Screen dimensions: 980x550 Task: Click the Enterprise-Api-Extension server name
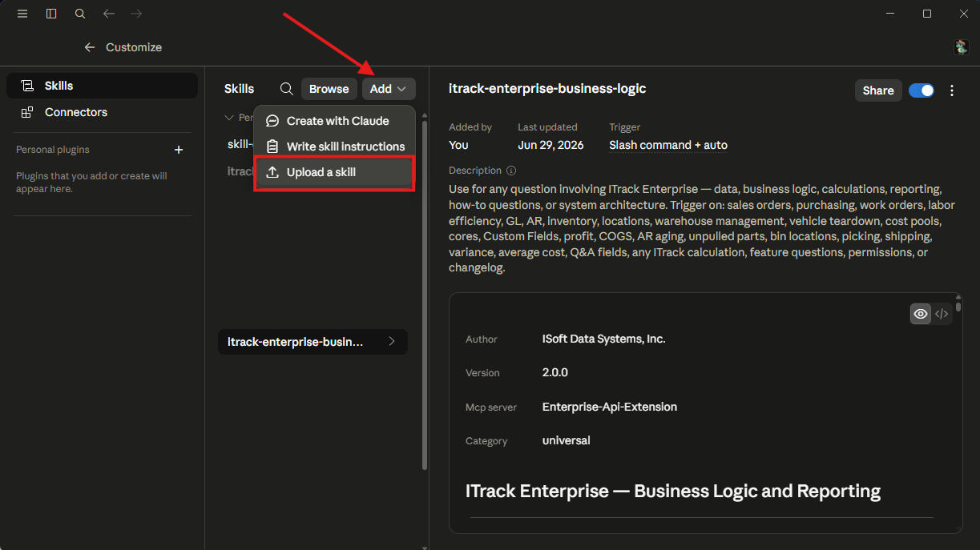[610, 407]
